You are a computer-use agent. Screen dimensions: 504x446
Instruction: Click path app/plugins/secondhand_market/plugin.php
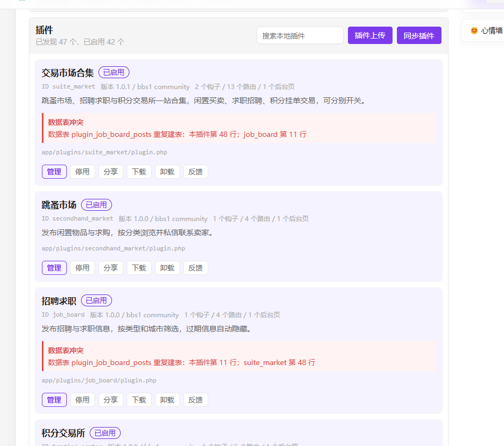coord(113,248)
